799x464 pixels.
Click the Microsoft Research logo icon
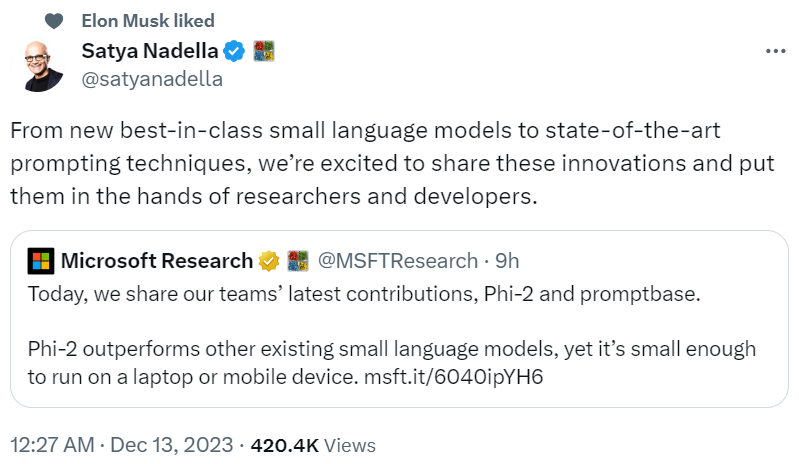click(40, 261)
